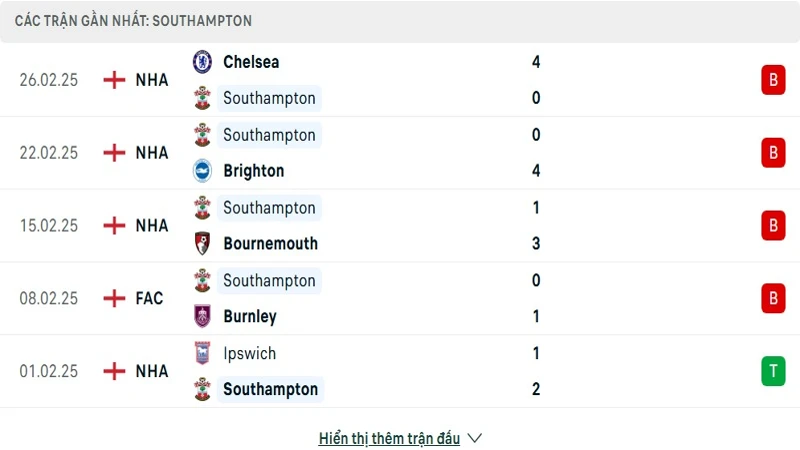Click the Burnley club crest icon
Screen dimensions: 800x450
coord(202,317)
